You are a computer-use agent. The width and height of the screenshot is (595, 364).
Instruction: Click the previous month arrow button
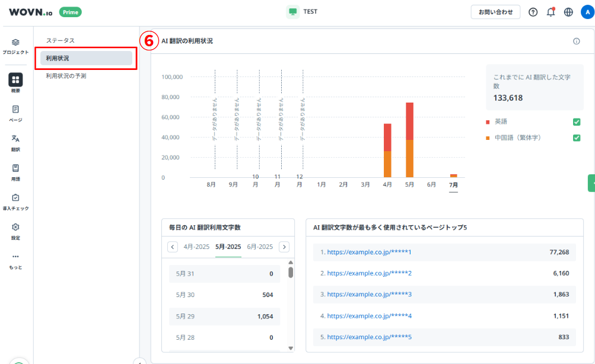pos(173,247)
